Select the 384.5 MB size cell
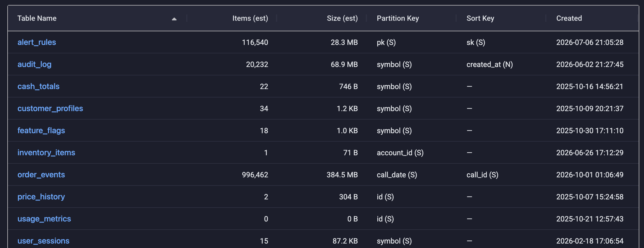Viewport: 644px width, 248px height. pos(342,175)
